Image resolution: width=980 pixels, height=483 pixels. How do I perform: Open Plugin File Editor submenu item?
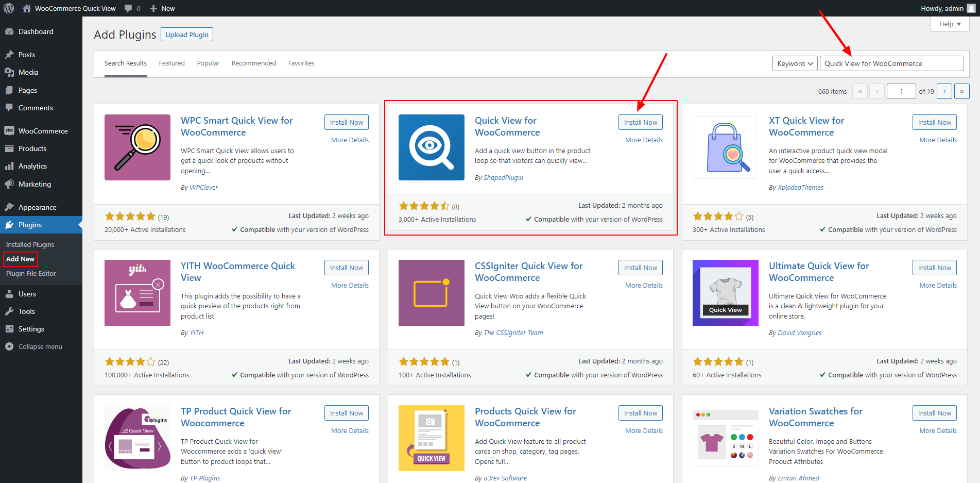pyautogui.click(x=31, y=273)
